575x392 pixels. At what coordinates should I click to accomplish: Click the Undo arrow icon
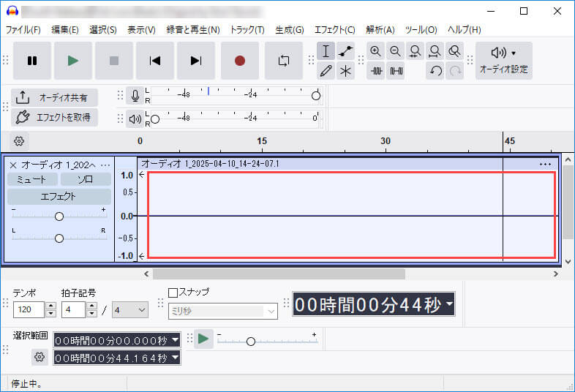click(435, 71)
